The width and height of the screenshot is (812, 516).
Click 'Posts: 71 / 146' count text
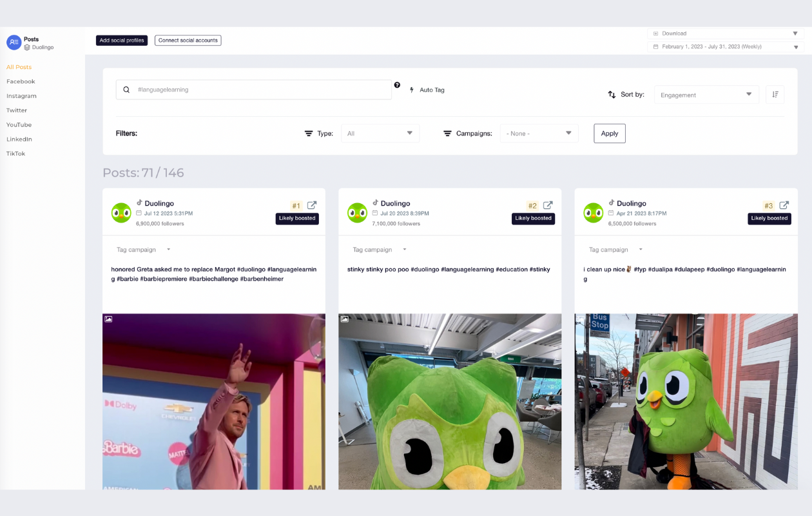pos(143,173)
